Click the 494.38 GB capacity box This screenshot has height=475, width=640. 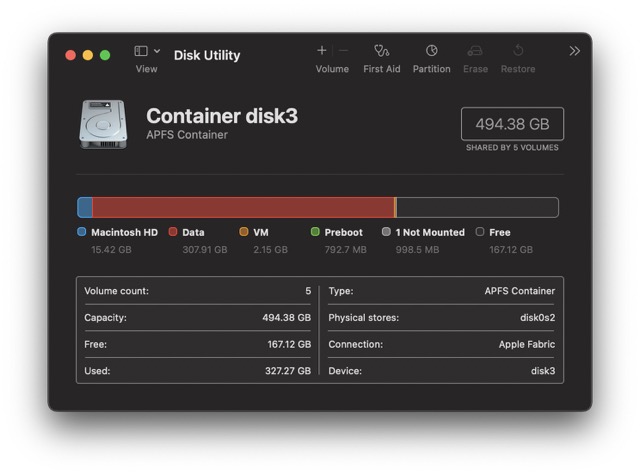[x=512, y=124]
